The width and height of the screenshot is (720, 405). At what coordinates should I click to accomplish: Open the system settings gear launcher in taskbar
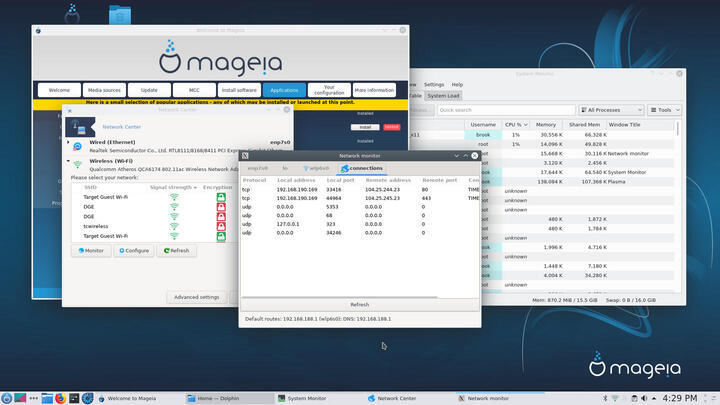[x=88, y=398]
